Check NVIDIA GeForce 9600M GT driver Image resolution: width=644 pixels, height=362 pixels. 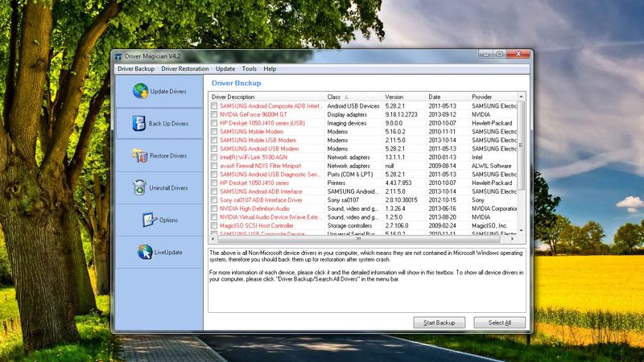214,114
